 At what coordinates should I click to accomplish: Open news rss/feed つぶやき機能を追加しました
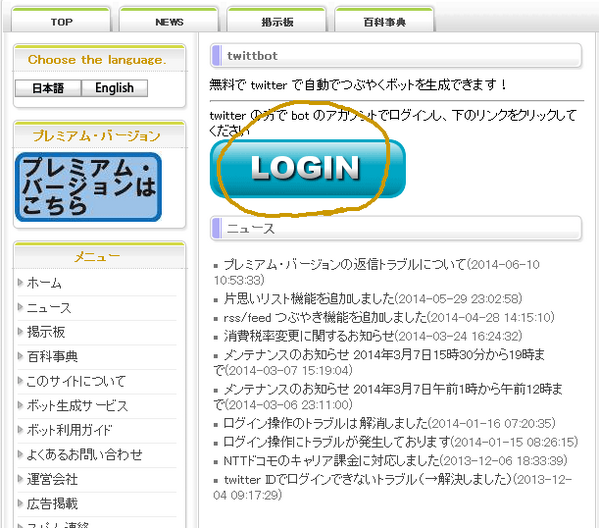pyautogui.click(x=325, y=317)
